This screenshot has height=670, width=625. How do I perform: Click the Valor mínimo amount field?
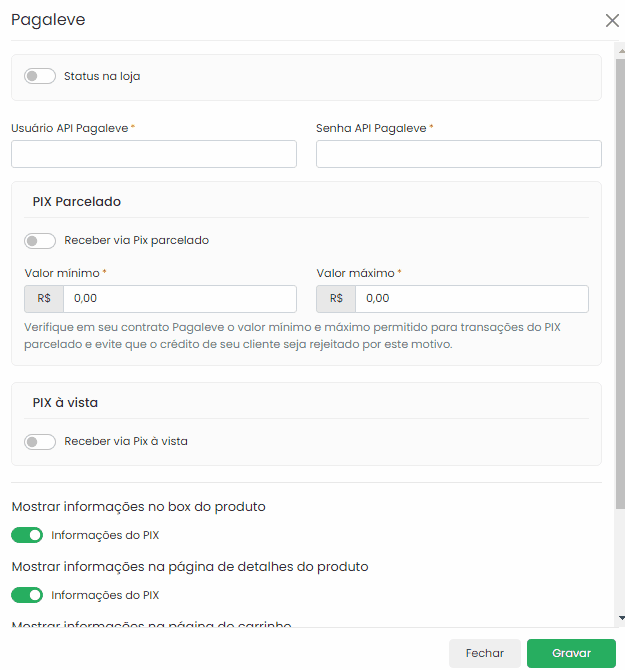point(179,299)
